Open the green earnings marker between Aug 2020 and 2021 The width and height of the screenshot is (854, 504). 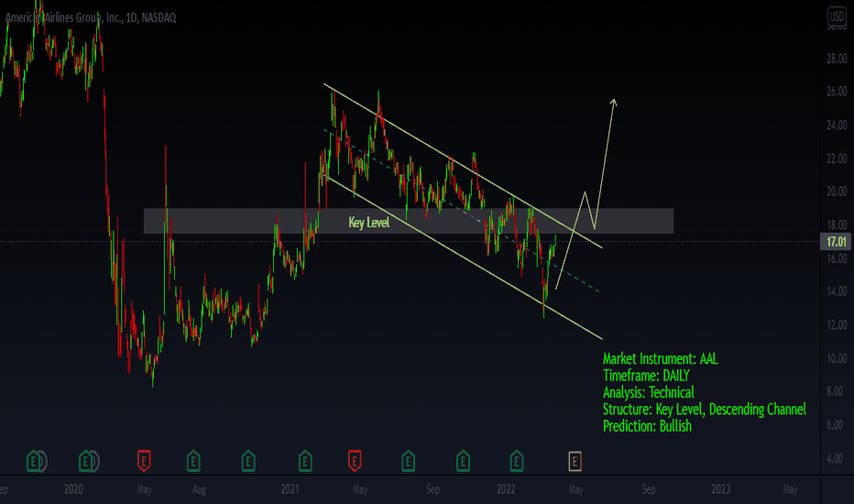(248, 461)
